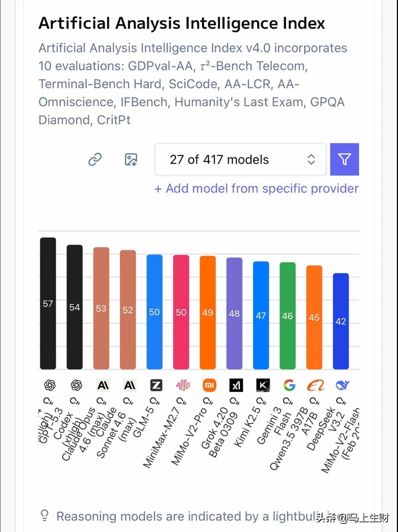Select the Kimi K logo
This screenshot has width=398, height=532.
(263, 385)
